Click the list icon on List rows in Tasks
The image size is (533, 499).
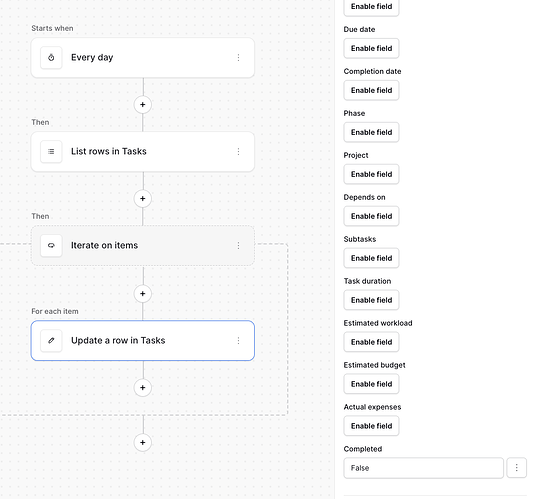tap(51, 152)
